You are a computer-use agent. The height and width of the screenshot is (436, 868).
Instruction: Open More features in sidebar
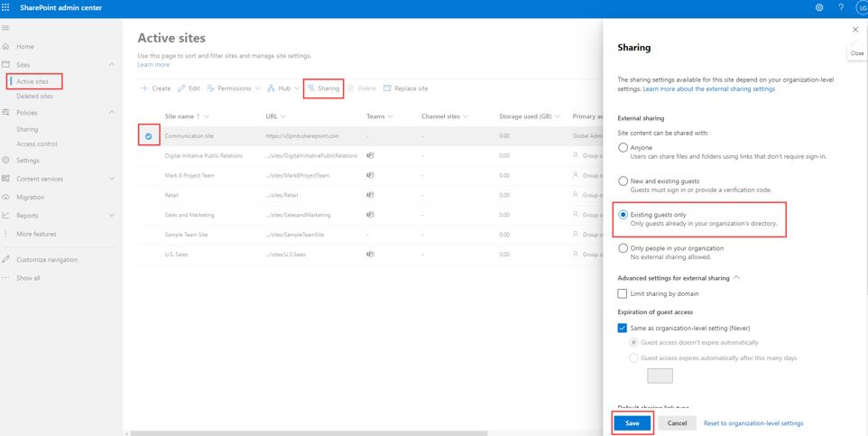pos(36,235)
